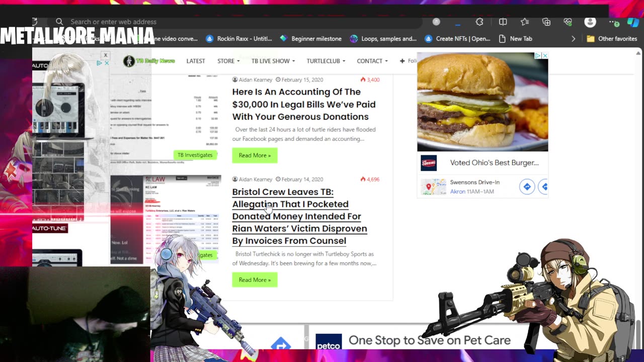Open Browser essentials heart icon
This screenshot has width=644, height=362.
coord(568,22)
